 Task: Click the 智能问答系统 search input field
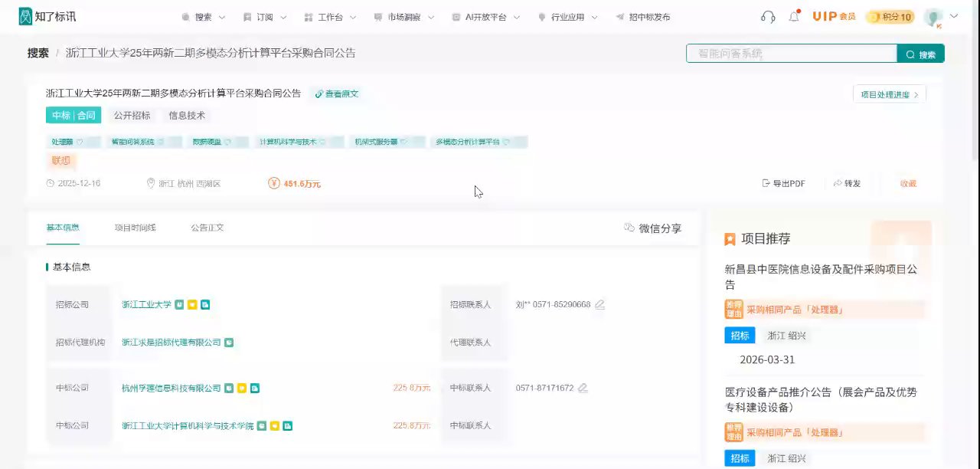point(792,54)
